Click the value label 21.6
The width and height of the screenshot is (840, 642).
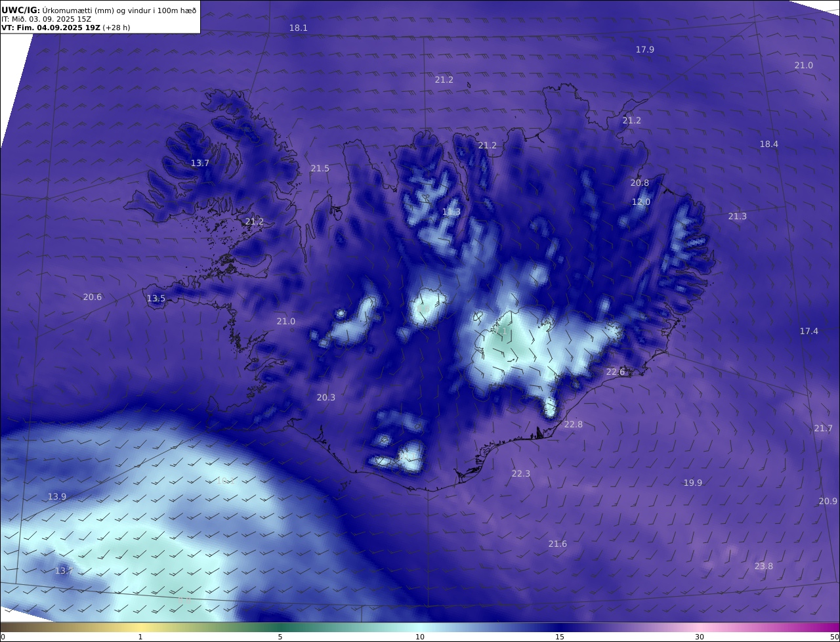pos(557,544)
